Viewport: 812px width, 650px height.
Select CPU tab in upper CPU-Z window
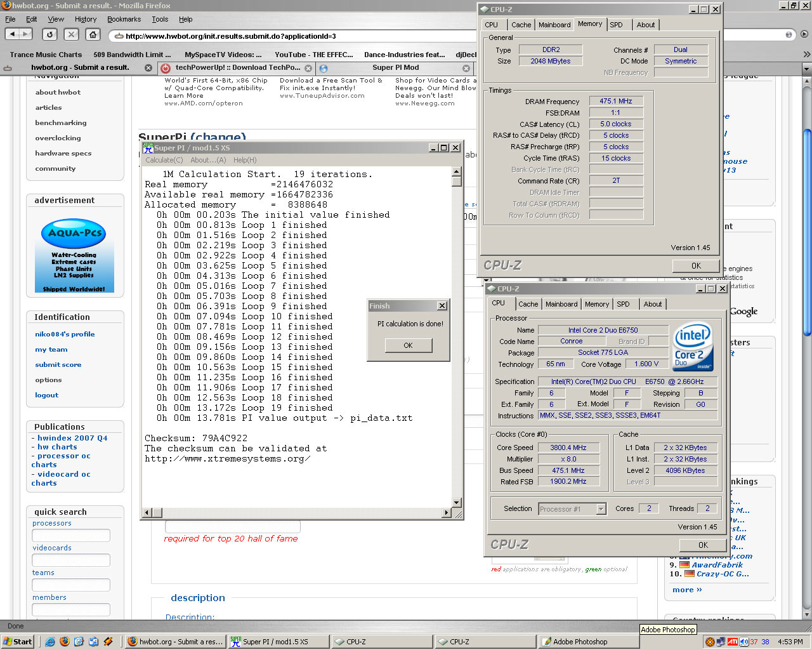pos(492,25)
